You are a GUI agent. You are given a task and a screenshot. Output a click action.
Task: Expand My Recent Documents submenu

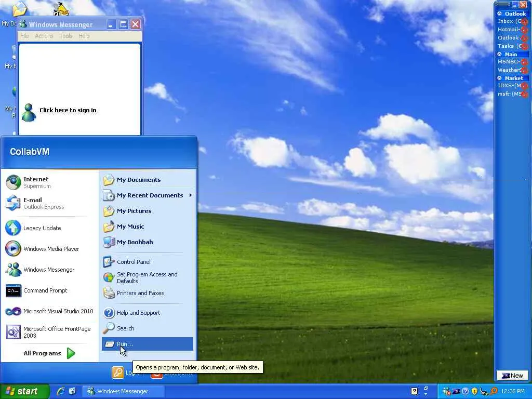pyautogui.click(x=147, y=195)
